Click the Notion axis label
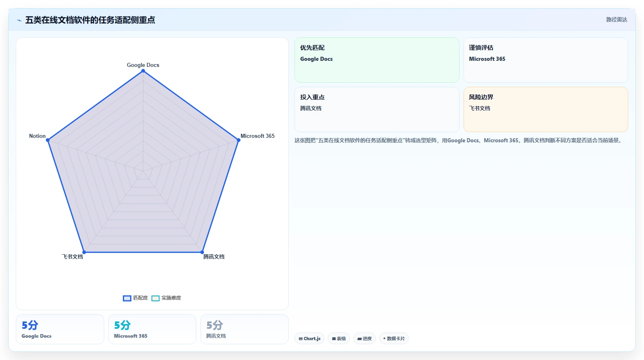Screen dimensions: 644x360 point(37,136)
